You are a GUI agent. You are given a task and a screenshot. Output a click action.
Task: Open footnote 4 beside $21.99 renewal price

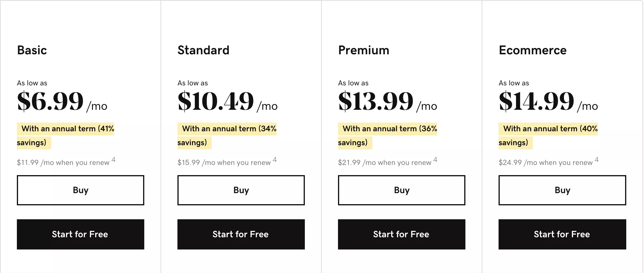click(435, 160)
